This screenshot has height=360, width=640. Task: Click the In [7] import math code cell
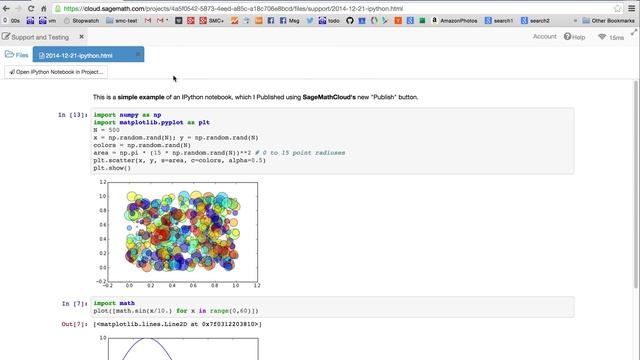[332, 307]
